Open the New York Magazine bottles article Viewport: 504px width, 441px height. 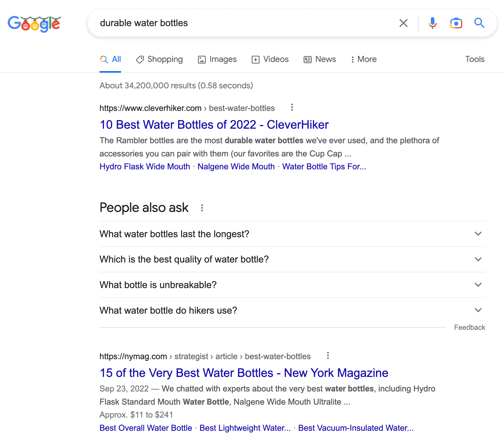244,373
